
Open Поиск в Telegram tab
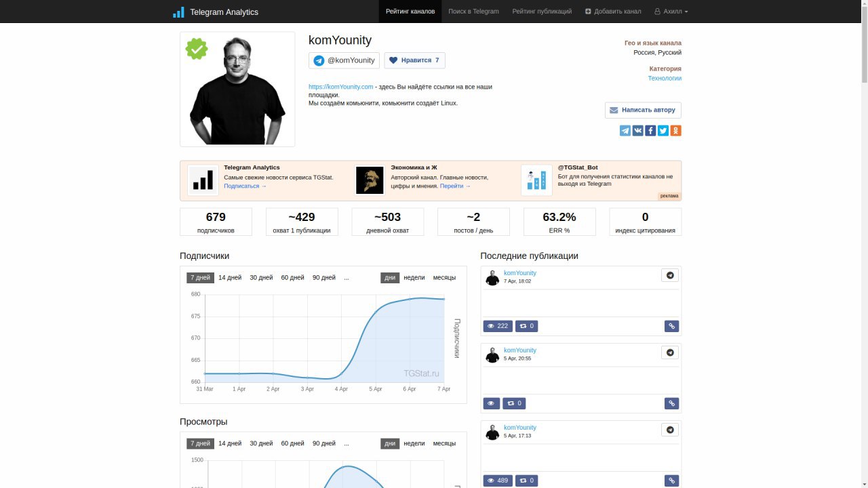click(473, 12)
